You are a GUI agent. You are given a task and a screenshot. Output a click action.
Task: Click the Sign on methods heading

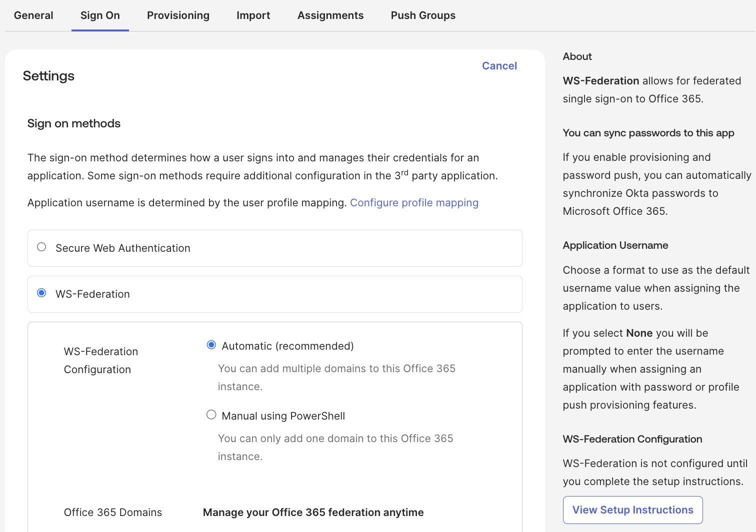[74, 123]
